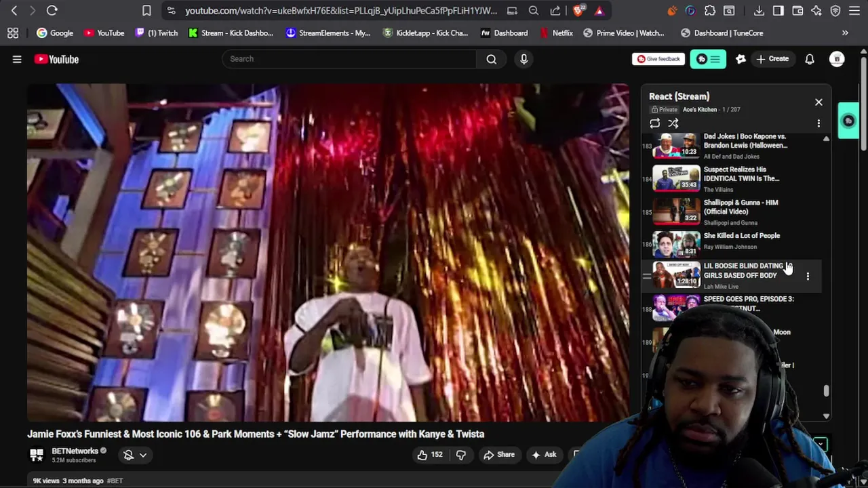Viewport: 868px width, 488px height.
Task: Reload the page
Action: click(52, 11)
